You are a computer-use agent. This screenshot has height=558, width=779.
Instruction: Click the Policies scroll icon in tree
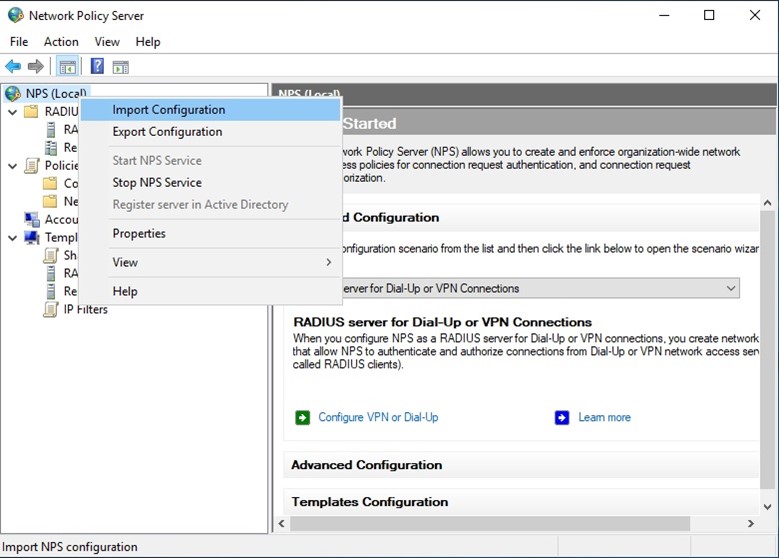coord(31,165)
